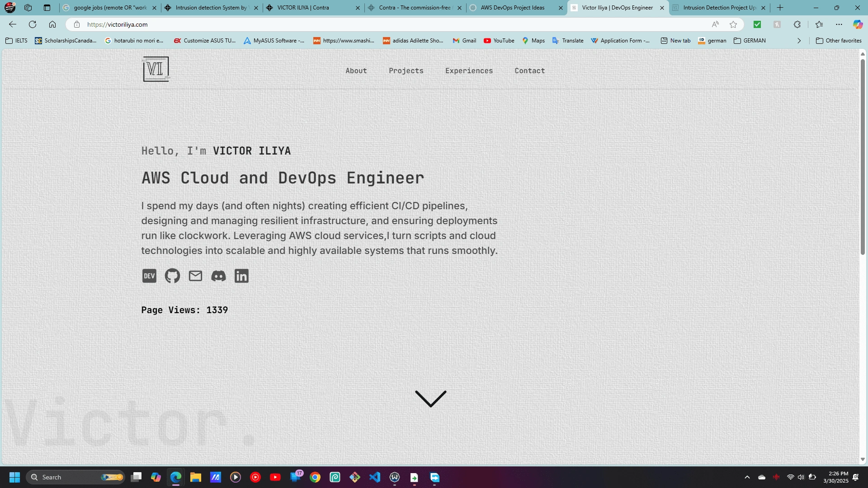868x488 pixels.
Task: Click the browser refresh button
Action: click(x=33, y=24)
